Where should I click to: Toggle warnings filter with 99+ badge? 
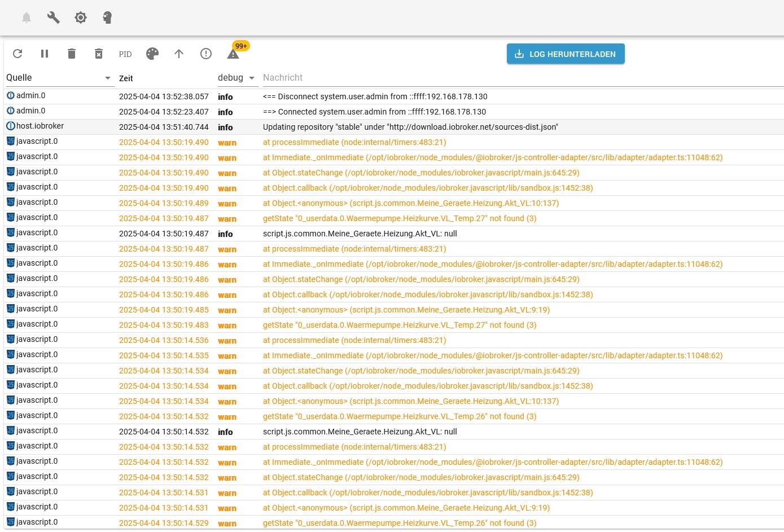233,54
